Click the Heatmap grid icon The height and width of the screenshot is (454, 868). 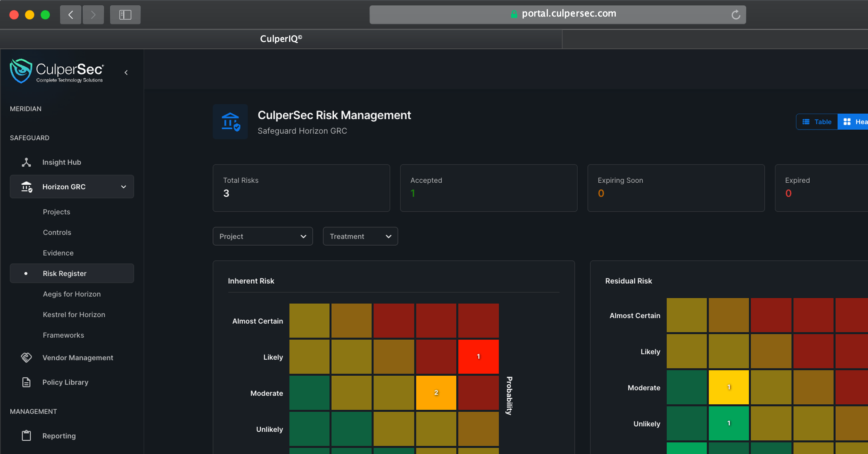847,122
